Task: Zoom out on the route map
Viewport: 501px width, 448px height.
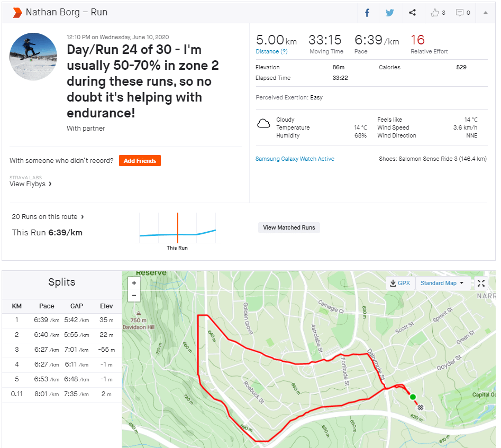Action: (x=134, y=296)
